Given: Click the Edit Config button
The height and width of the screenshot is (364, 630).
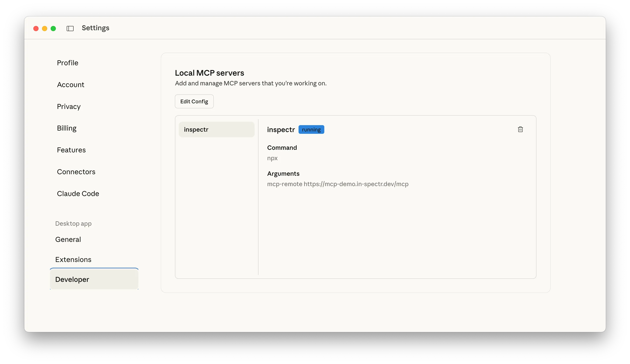Looking at the screenshot, I should (x=194, y=101).
